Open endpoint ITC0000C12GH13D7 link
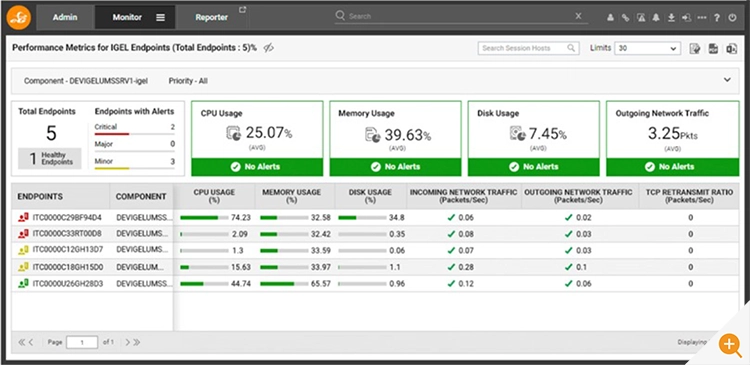The width and height of the screenshot is (750, 365). [67, 250]
